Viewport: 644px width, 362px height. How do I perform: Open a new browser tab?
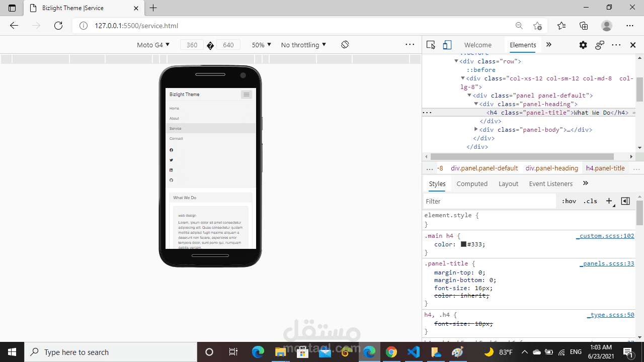pos(153,8)
